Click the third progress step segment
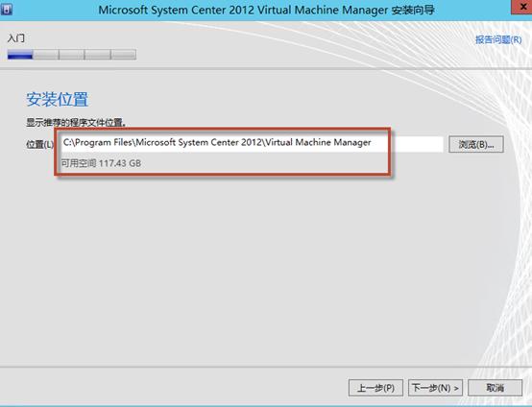The width and height of the screenshot is (532, 407). [72, 55]
